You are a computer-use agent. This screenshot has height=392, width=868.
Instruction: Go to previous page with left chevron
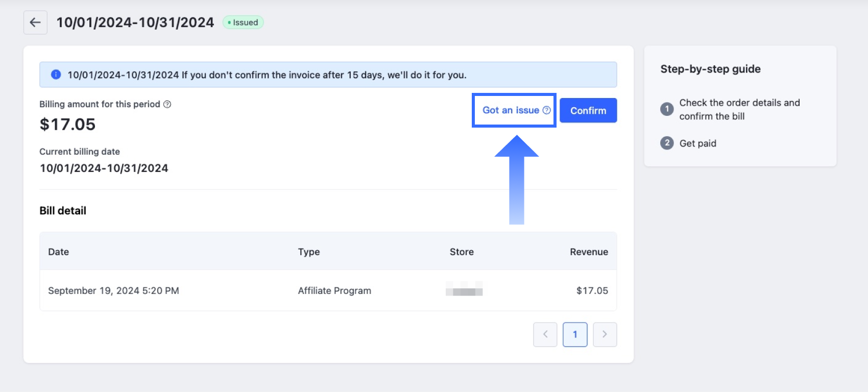point(545,334)
